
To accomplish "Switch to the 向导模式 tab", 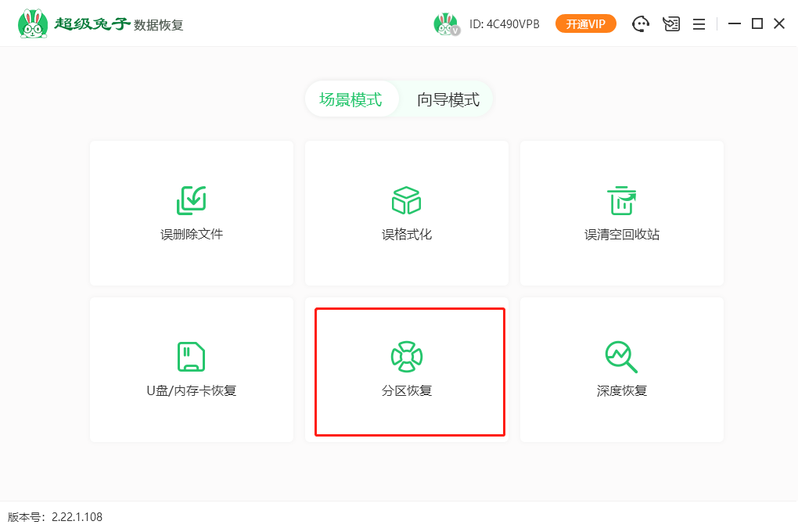I will pos(448,99).
